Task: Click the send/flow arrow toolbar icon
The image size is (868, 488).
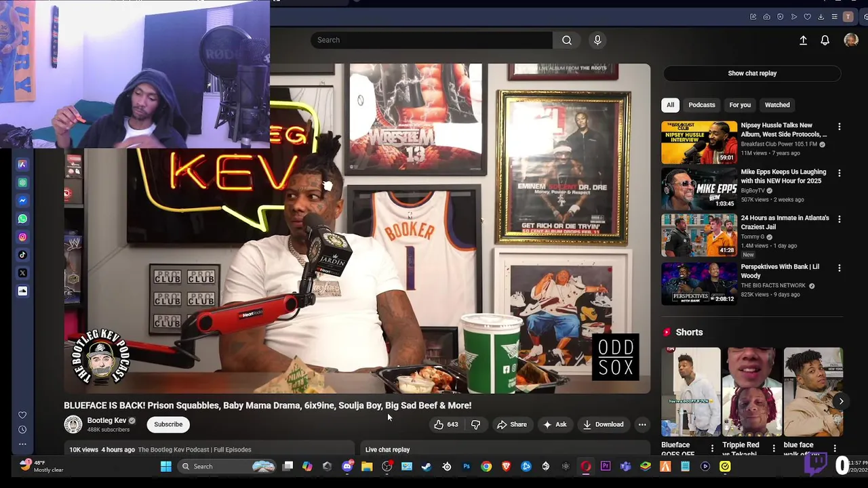Action: point(793,17)
